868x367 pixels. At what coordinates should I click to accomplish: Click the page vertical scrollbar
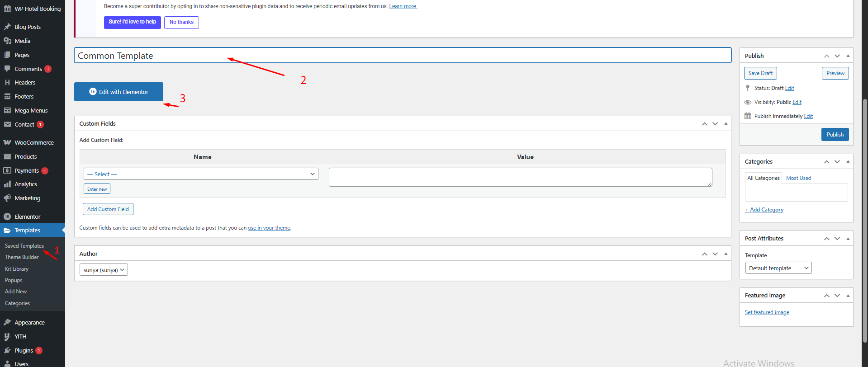864,217
